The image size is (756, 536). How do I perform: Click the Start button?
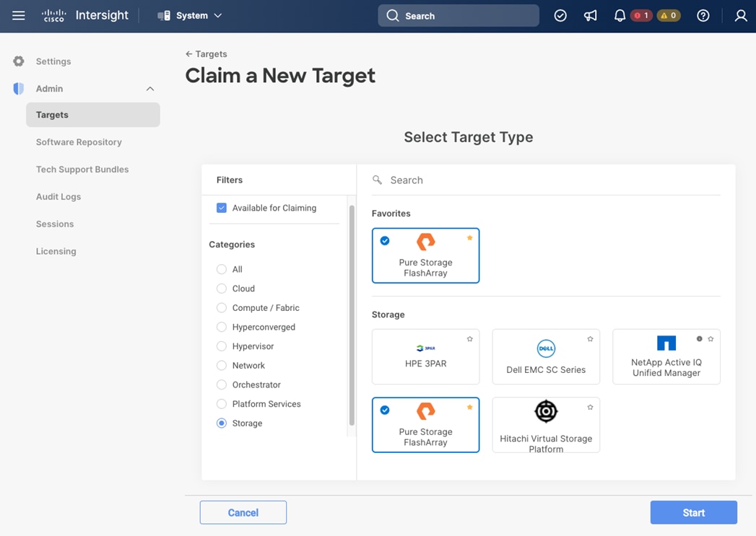click(x=693, y=512)
